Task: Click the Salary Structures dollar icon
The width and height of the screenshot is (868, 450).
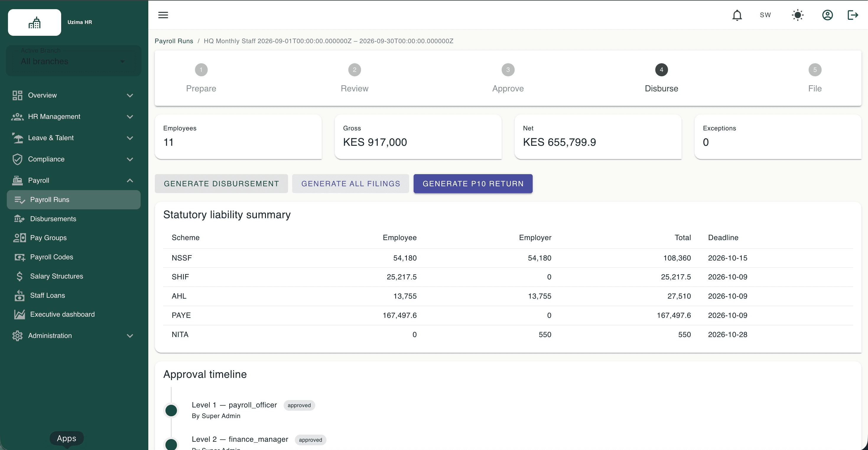Action: pyautogui.click(x=19, y=276)
